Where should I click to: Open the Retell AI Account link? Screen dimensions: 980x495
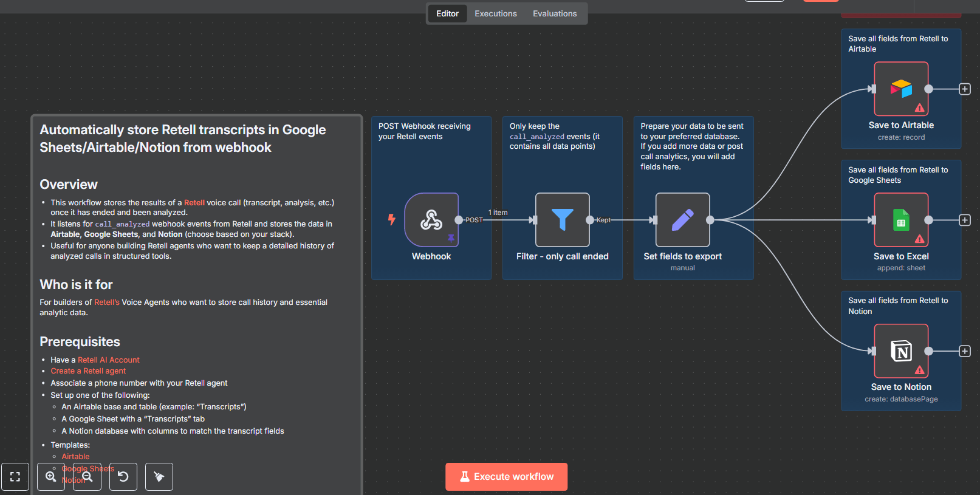pyautogui.click(x=109, y=360)
